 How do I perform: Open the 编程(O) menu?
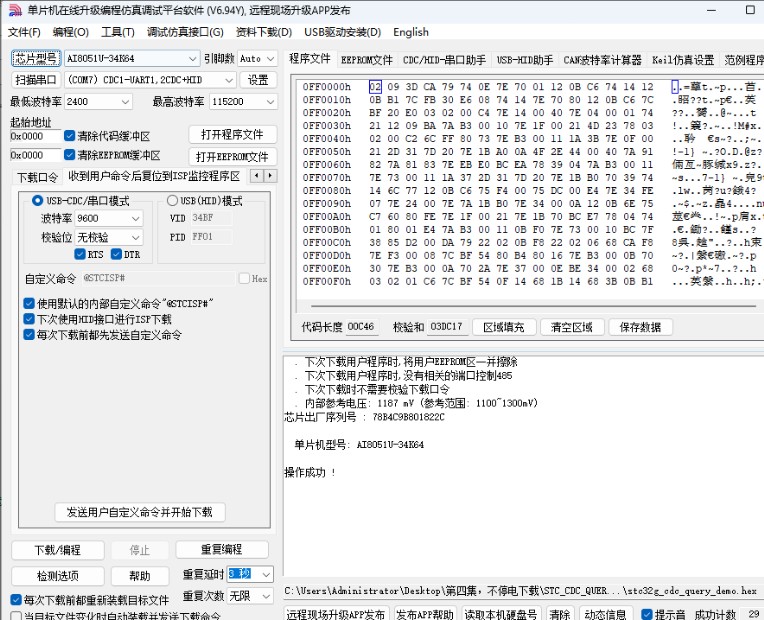click(x=71, y=32)
